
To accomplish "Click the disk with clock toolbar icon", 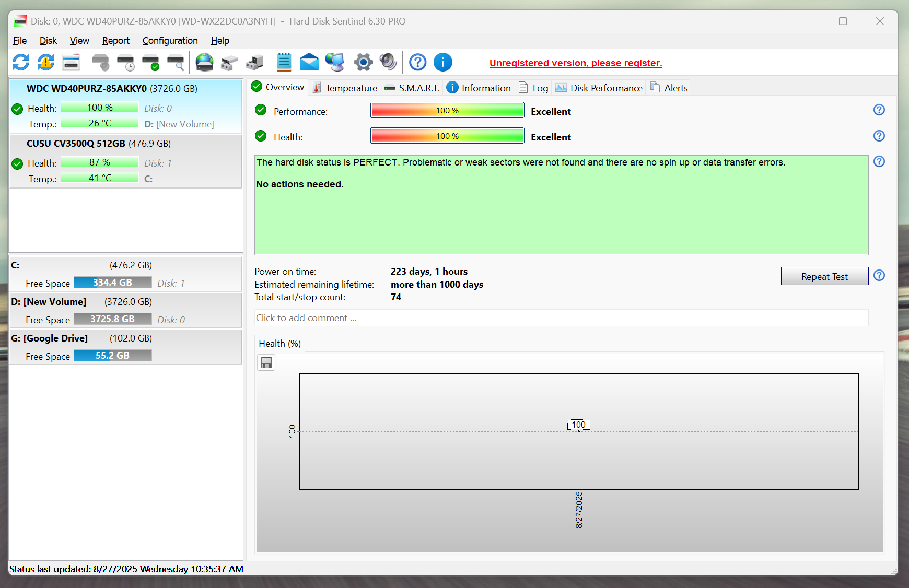I will (125, 63).
